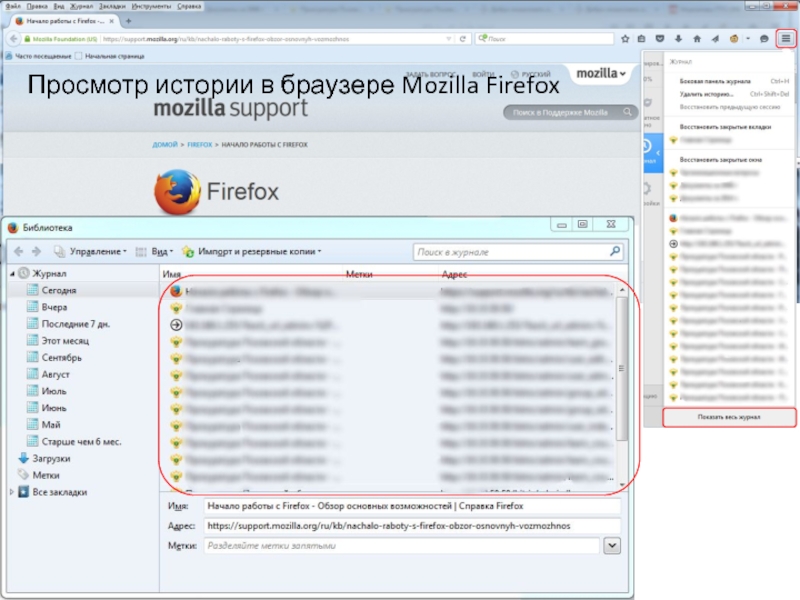The width and height of the screenshot is (800, 600).
Task: Open the URL bar history dropdown arrow
Action: (x=448, y=39)
